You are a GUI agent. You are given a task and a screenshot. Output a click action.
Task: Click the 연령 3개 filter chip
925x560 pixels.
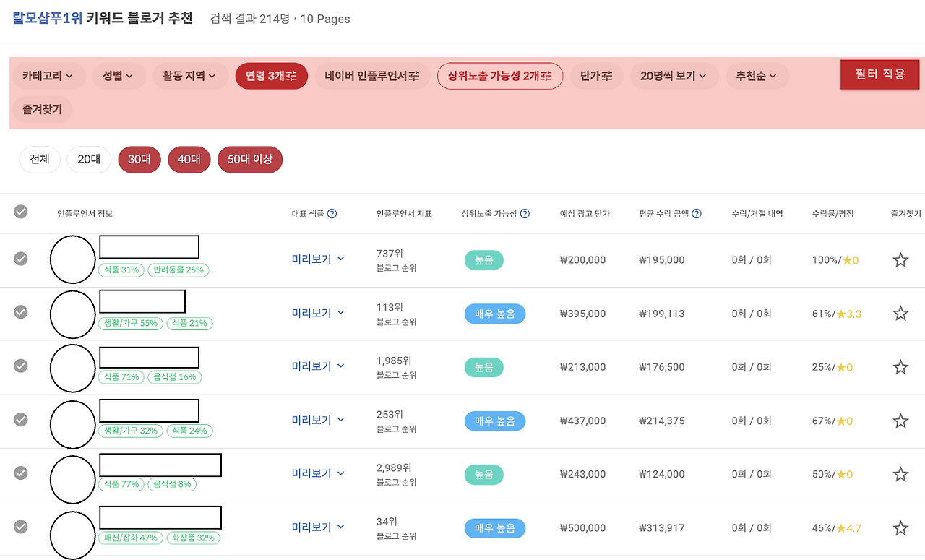[x=271, y=76]
